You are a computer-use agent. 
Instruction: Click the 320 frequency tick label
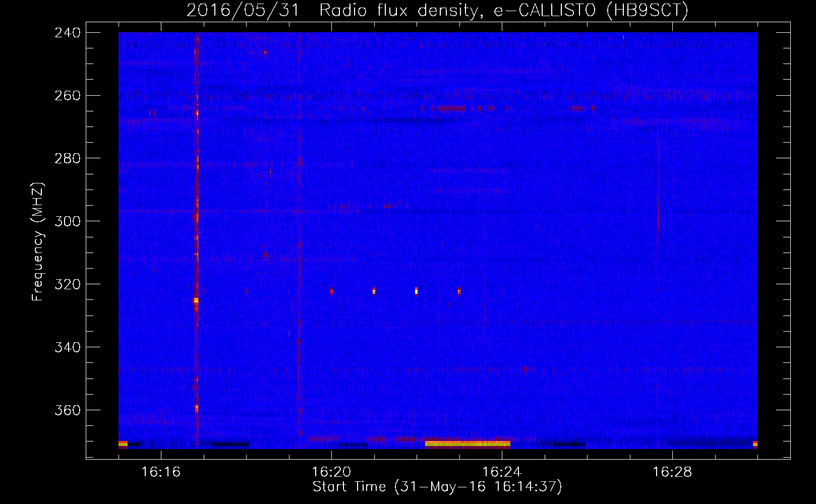click(x=68, y=285)
